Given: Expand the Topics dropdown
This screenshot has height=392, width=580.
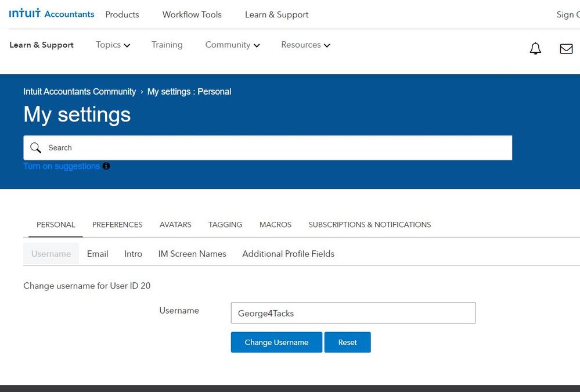Looking at the screenshot, I should [x=113, y=45].
